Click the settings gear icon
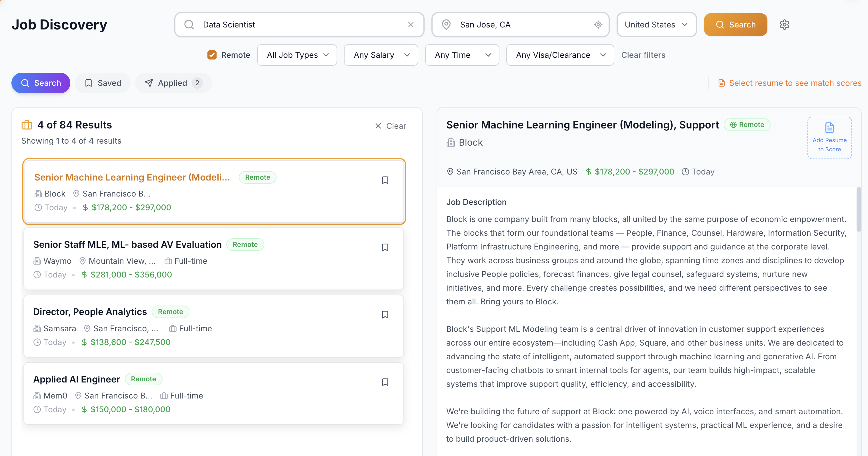868x456 pixels. [x=784, y=25]
